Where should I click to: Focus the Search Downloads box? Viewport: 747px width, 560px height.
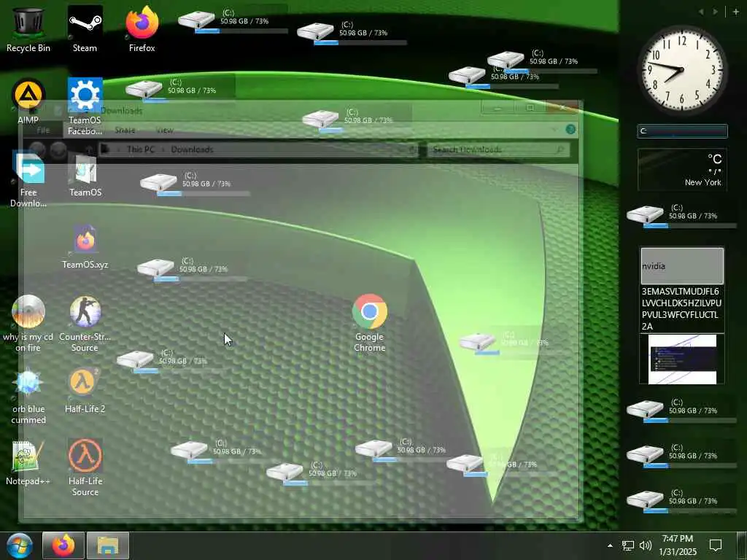498,149
